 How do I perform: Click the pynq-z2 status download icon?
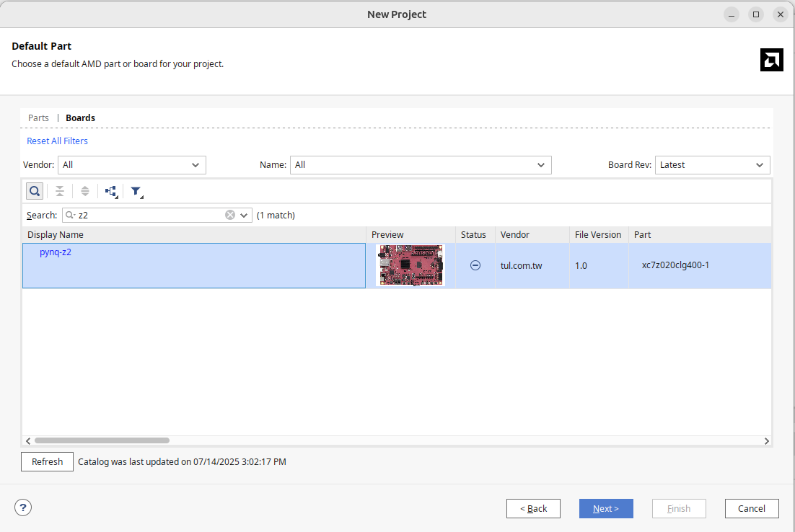point(475,265)
